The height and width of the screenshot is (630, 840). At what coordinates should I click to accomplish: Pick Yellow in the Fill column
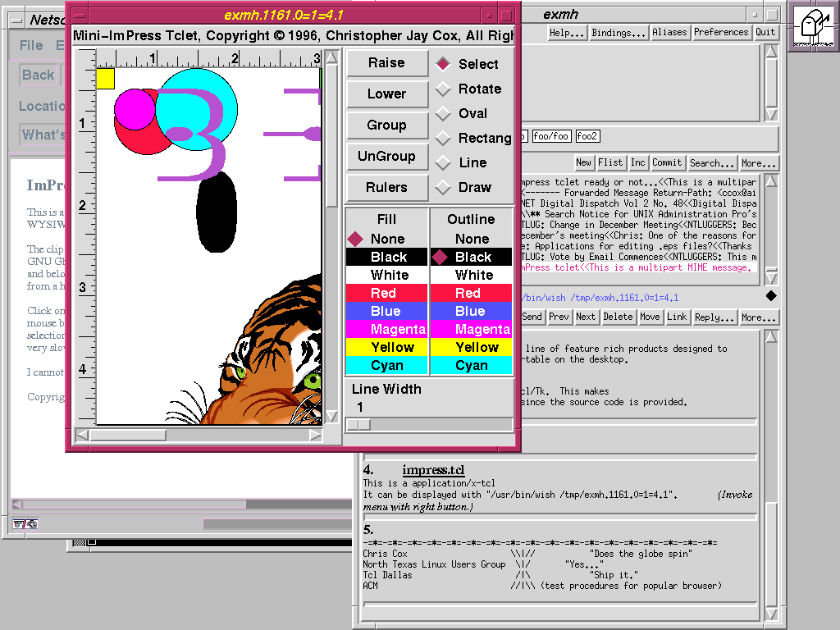(387, 347)
